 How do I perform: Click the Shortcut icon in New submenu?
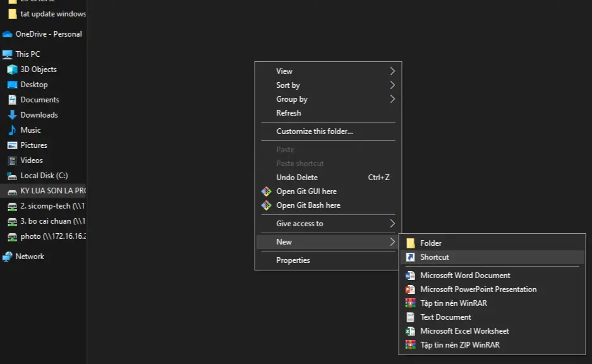coord(411,257)
